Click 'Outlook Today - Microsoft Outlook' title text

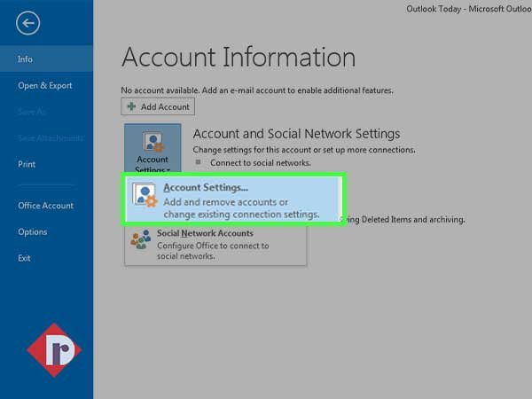click(469, 9)
